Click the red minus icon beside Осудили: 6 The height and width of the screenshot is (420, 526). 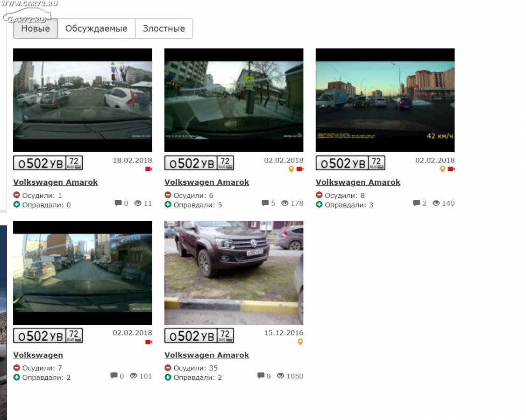(x=168, y=195)
